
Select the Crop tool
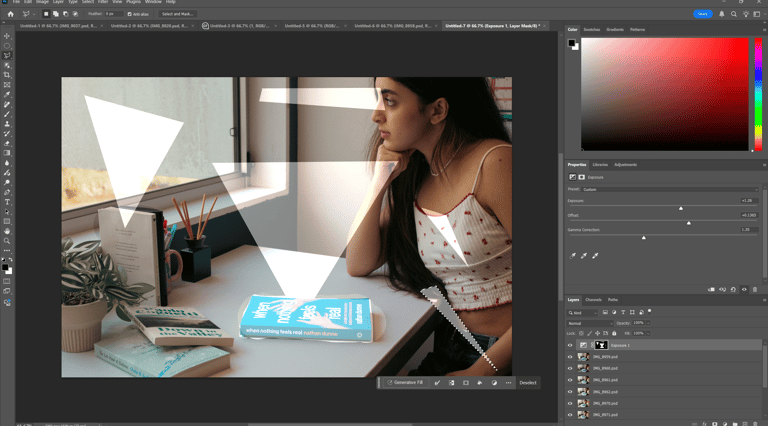[7, 75]
